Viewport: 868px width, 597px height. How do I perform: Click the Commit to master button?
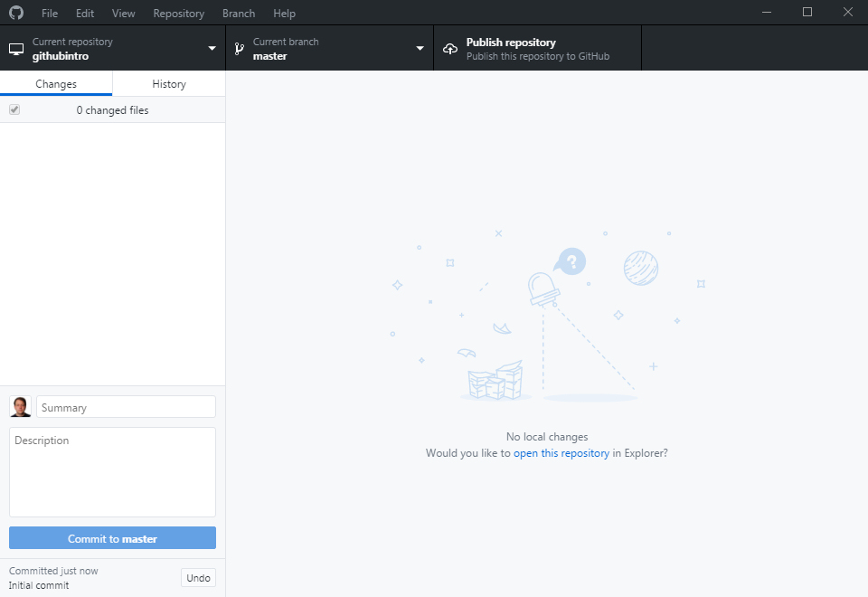pyautogui.click(x=112, y=537)
